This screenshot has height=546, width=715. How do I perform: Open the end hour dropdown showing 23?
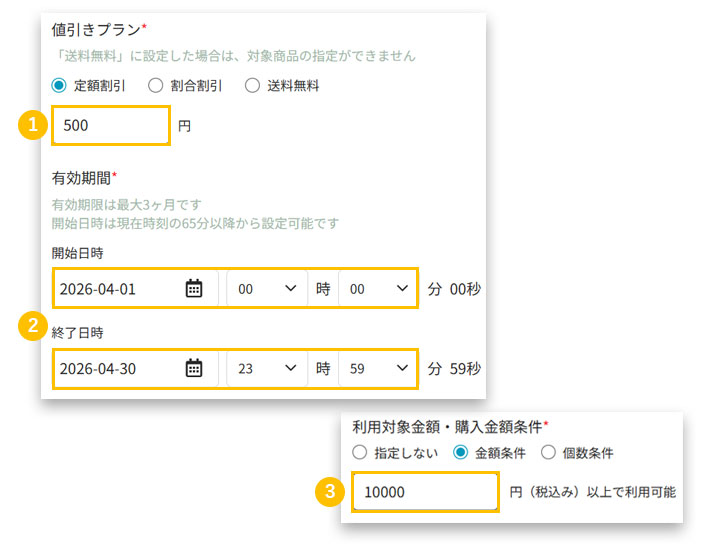(x=267, y=368)
